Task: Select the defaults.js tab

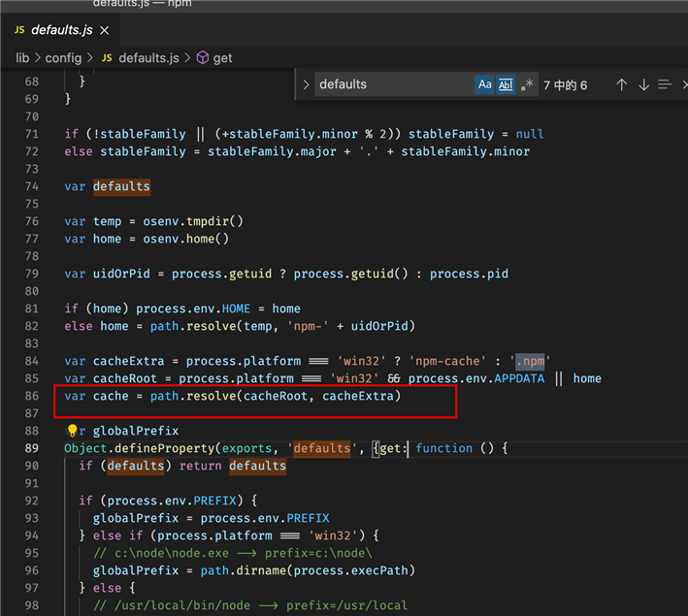Action: click(x=60, y=30)
